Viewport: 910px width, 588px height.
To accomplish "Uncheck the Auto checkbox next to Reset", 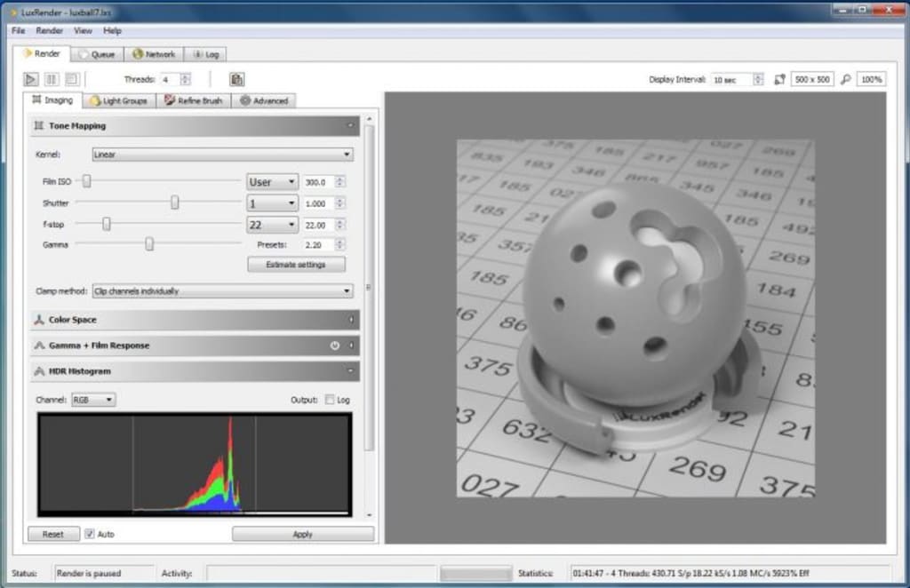I will click(90, 534).
